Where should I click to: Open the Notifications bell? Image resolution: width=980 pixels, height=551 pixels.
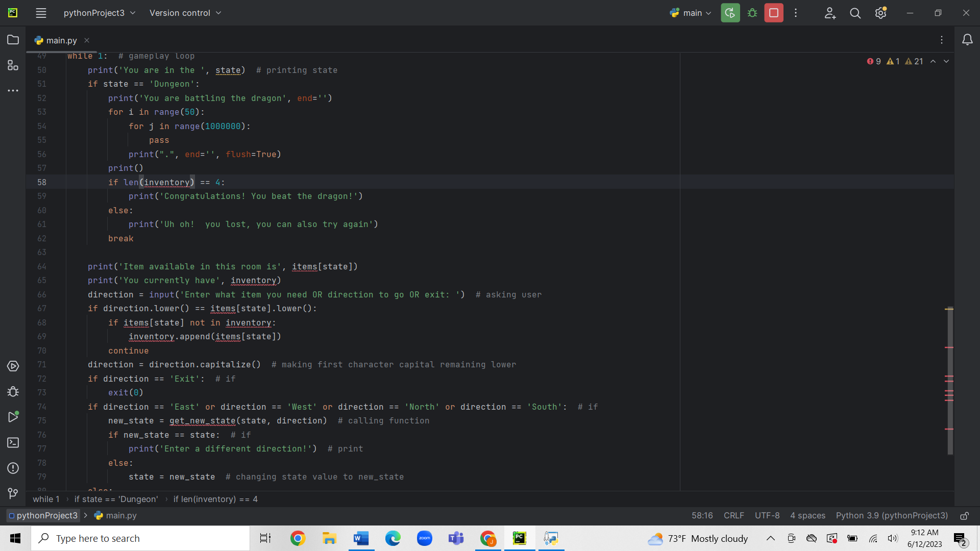967,40
